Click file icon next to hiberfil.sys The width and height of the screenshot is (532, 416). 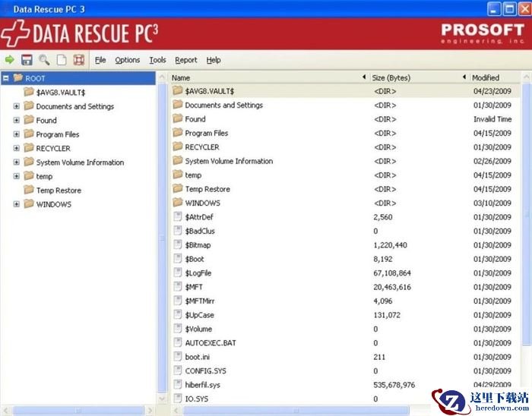pos(177,384)
